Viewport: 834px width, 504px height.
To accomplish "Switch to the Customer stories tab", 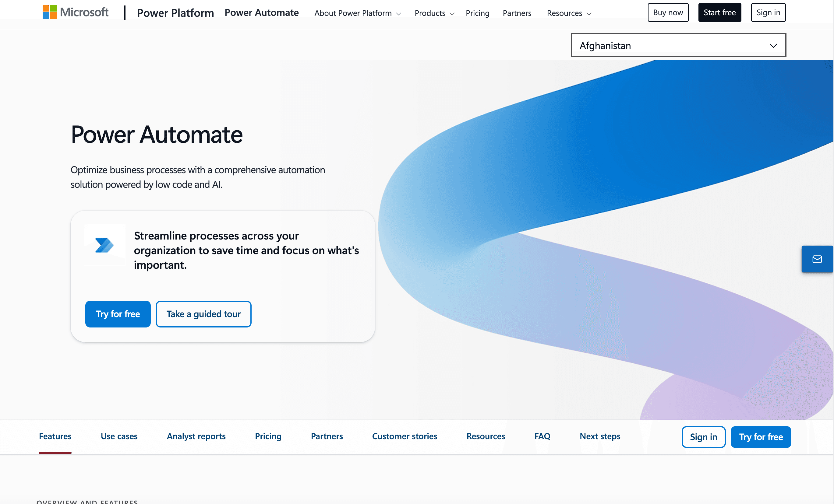I will coord(404,436).
